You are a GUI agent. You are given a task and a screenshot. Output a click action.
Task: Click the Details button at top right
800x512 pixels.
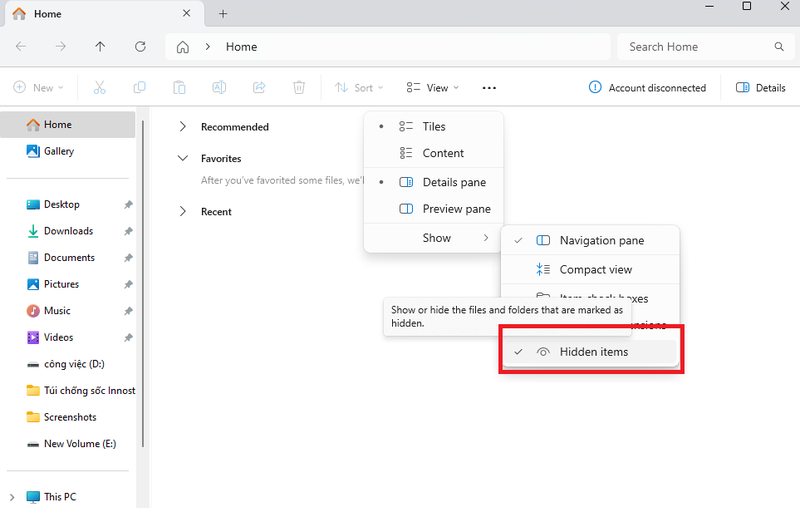click(x=761, y=88)
